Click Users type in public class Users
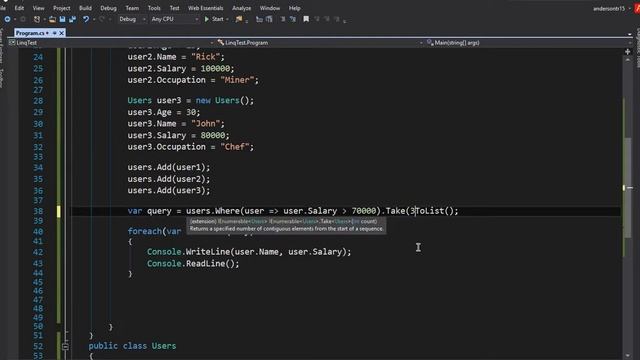Screen dimensions: 640x360 pos(164,346)
